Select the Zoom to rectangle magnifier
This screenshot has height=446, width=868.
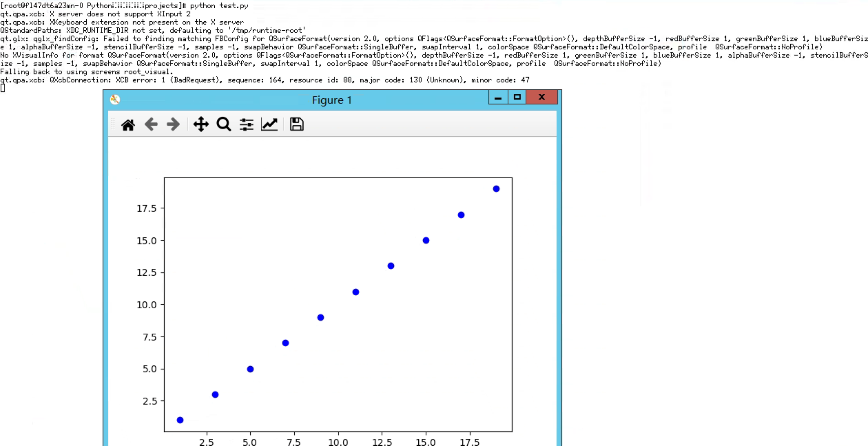(224, 124)
